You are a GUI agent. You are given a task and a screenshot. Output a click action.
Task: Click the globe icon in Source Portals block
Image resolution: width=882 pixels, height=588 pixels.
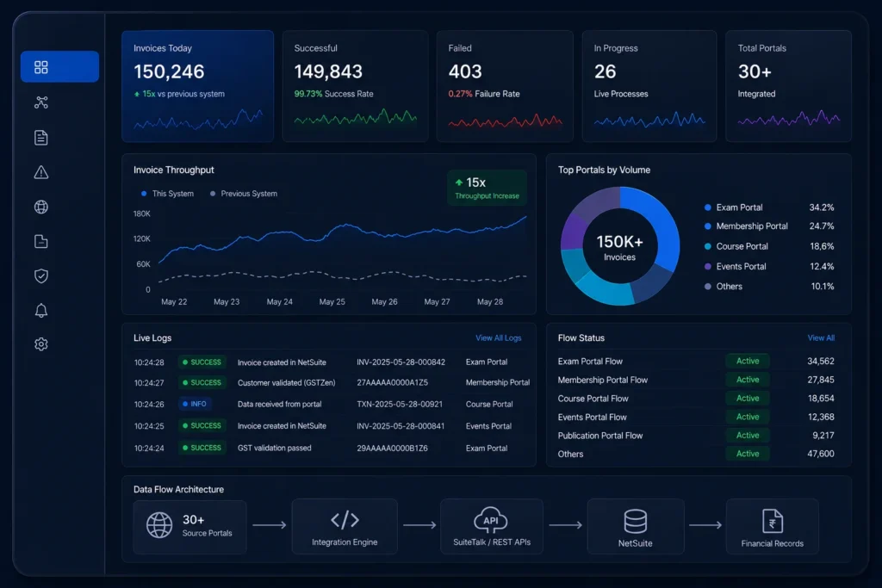(x=159, y=525)
